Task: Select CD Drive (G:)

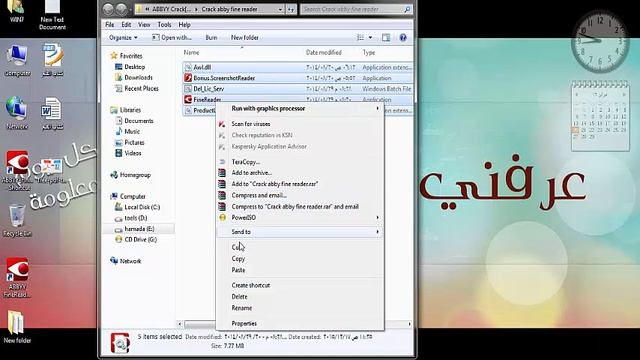Action: coord(140,240)
